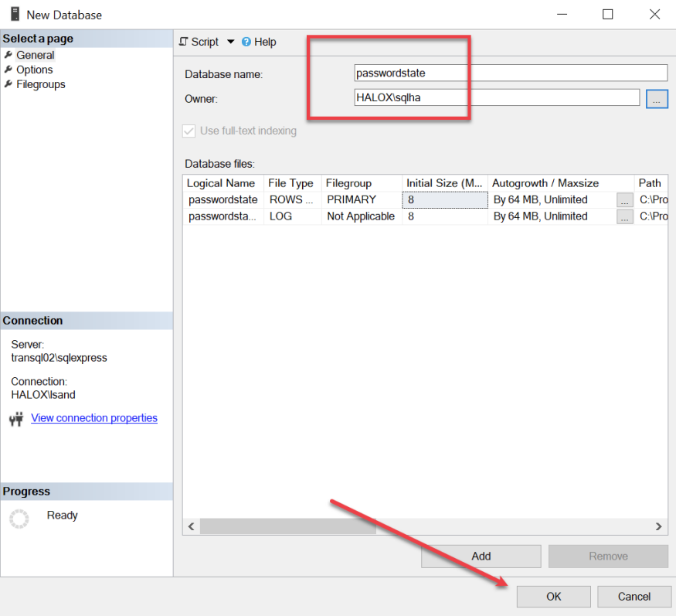Close the New Database window
Viewport: 676px width, 616px height.
point(654,14)
